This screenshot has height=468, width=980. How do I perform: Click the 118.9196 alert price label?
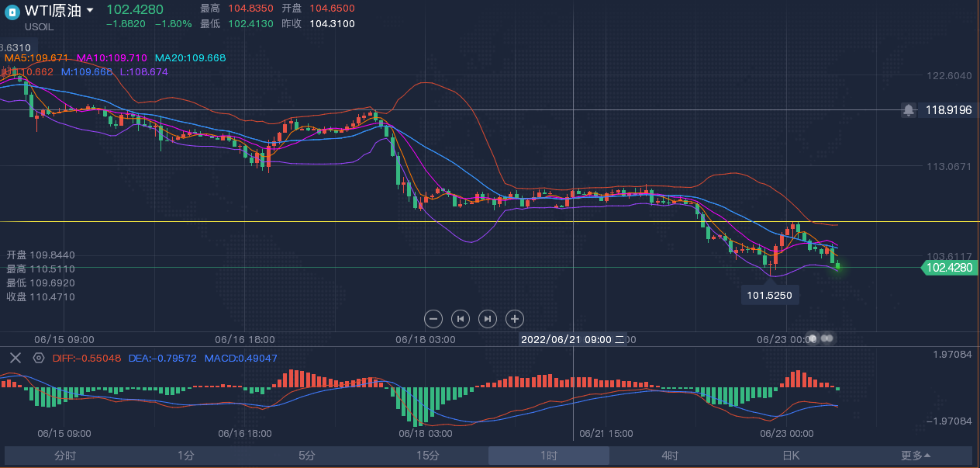click(948, 110)
